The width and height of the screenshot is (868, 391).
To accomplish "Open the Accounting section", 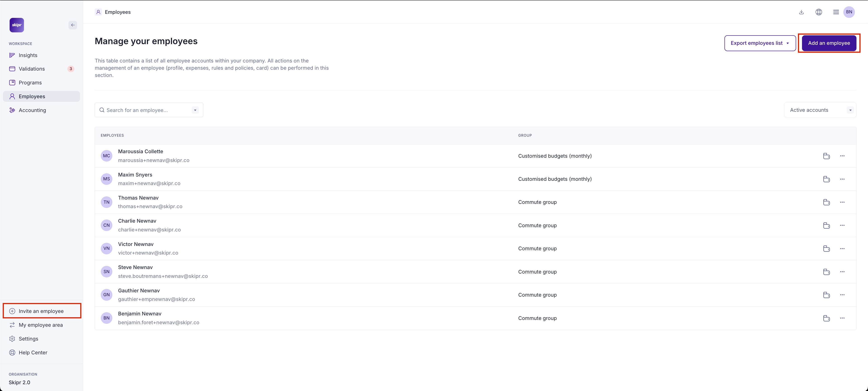I will [32, 110].
